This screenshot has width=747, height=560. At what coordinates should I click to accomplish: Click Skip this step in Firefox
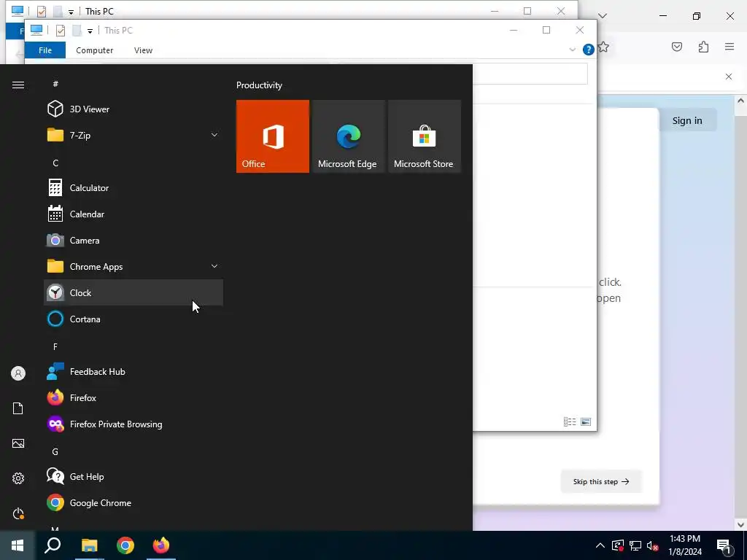(601, 481)
